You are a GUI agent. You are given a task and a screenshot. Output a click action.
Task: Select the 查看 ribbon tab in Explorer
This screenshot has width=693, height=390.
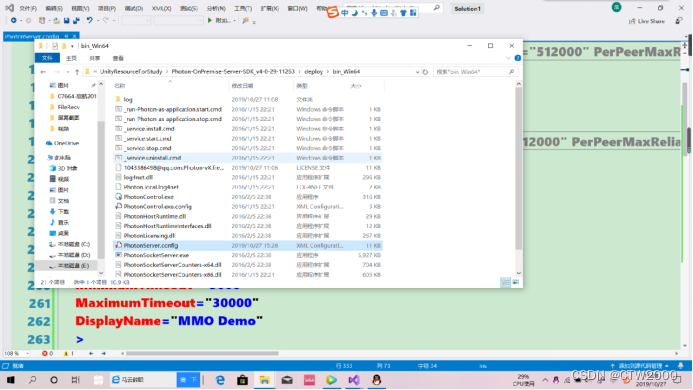point(118,58)
